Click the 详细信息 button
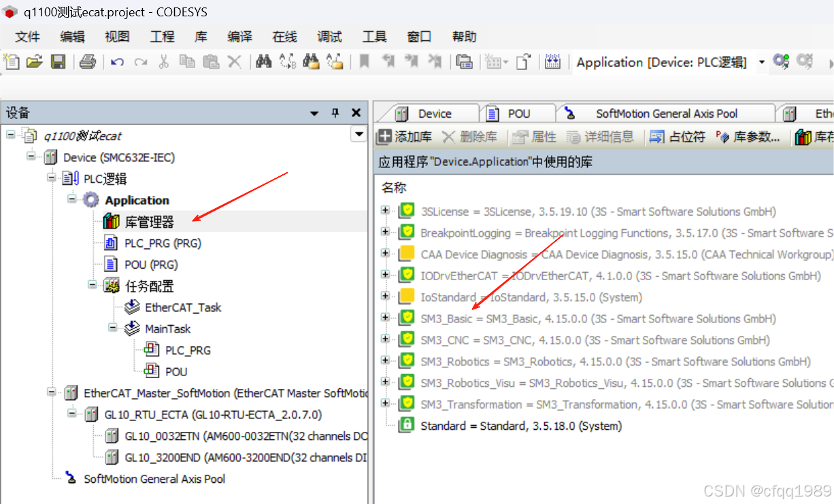 [600, 137]
